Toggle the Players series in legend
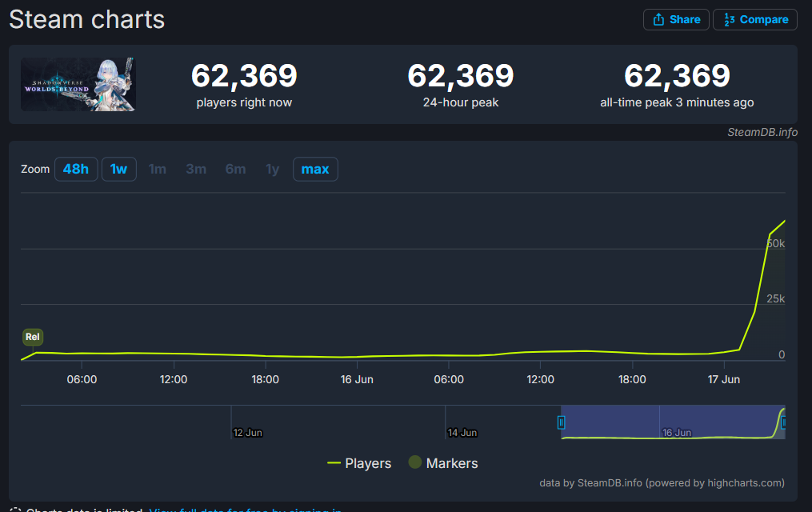Image resolution: width=812 pixels, height=512 pixels. coord(359,463)
